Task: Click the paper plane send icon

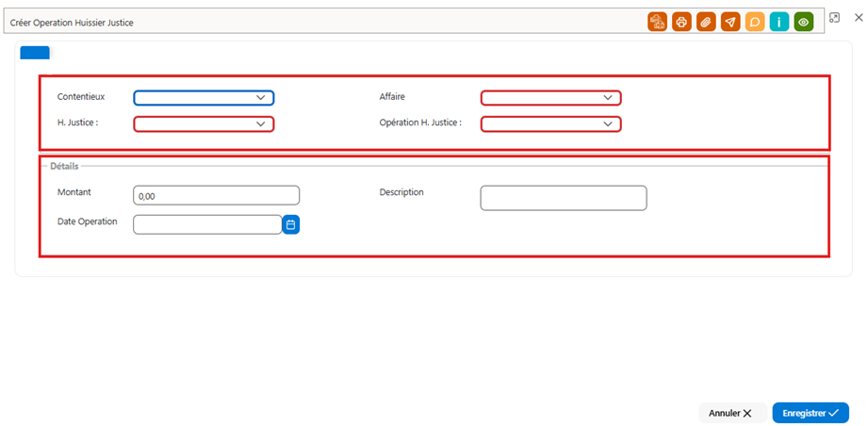Action: point(730,22)
